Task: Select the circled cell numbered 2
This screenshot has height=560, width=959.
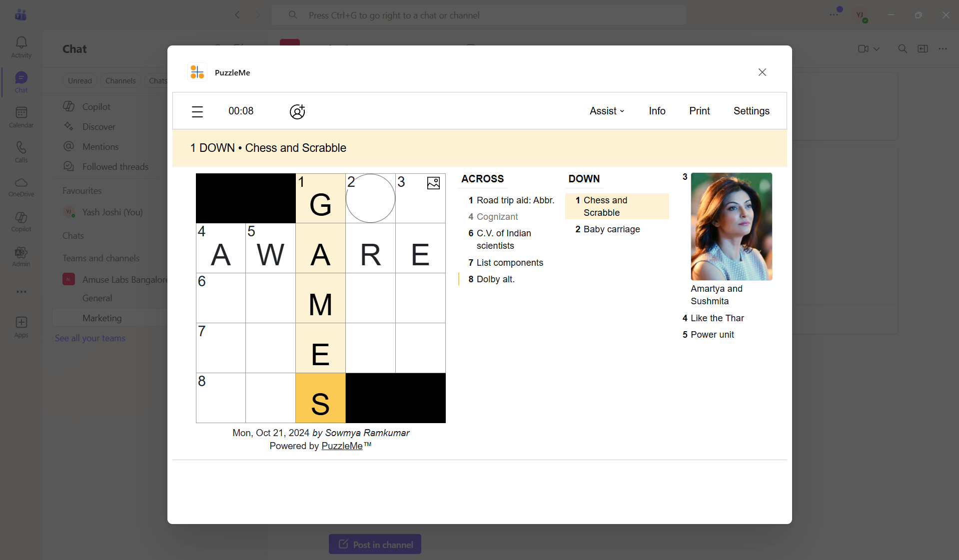Action: 370,198
